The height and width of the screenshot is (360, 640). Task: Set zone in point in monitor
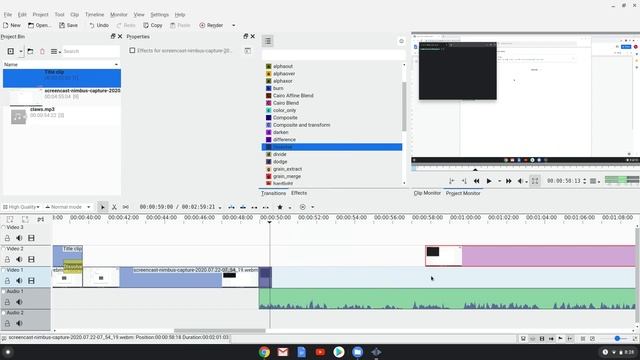451,181
